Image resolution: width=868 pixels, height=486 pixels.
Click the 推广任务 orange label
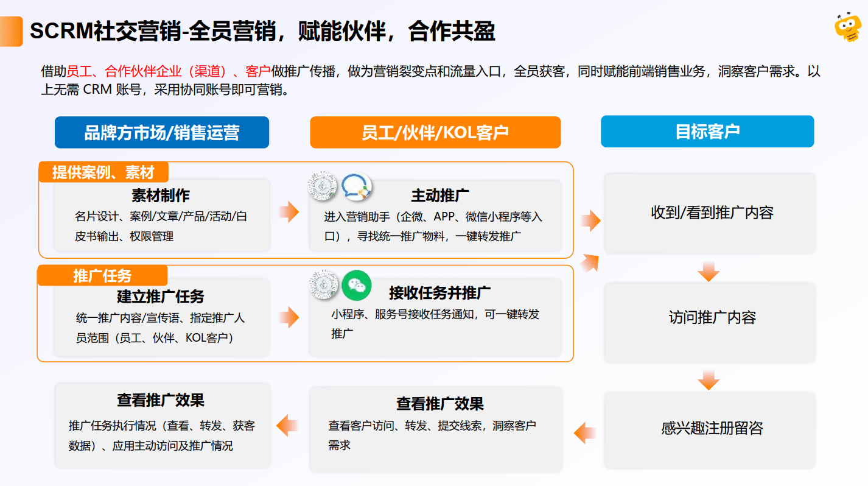click(x=102, y=276)
